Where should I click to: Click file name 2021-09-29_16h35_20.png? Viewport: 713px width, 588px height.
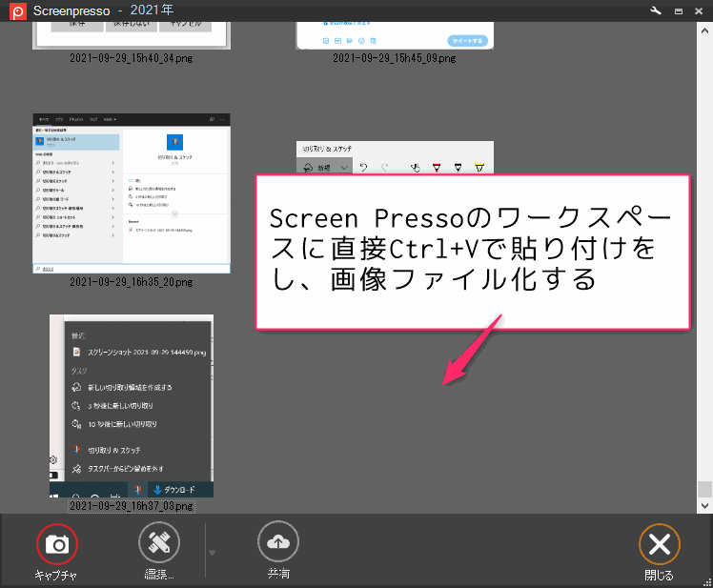(132, 282)
